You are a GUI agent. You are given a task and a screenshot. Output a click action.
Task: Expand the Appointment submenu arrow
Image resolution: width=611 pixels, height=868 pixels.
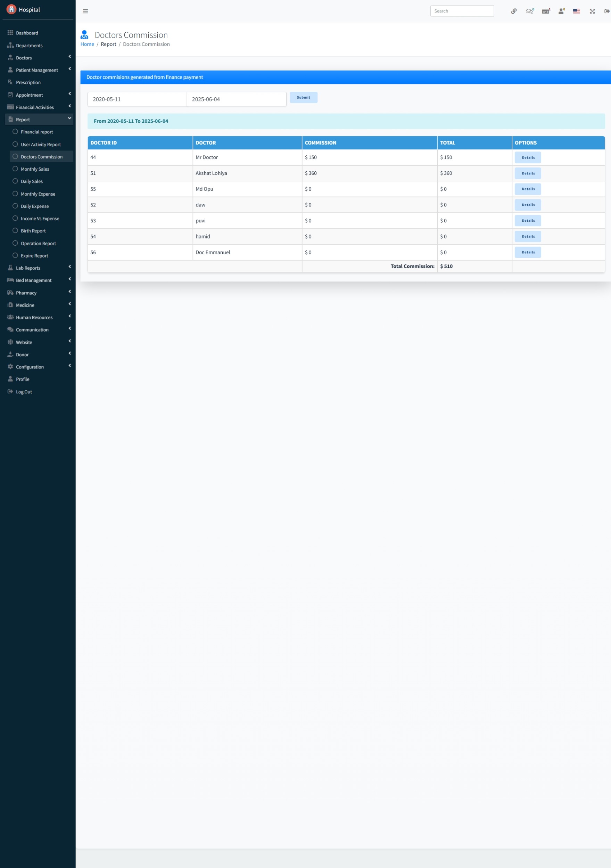pyautogui.click(x=69, y=93)
